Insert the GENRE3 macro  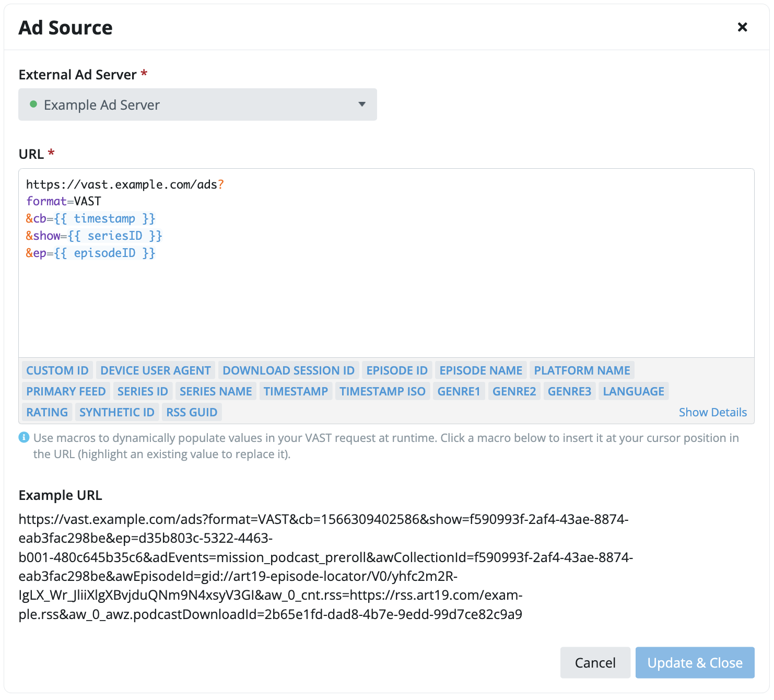(570, 391)
